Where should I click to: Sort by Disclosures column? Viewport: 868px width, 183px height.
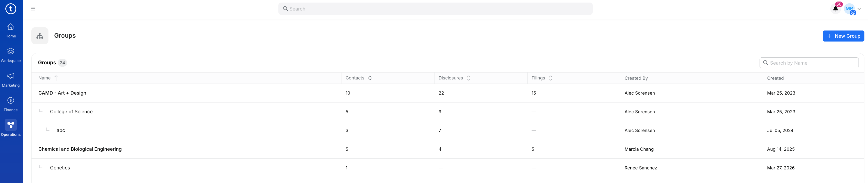454,78
